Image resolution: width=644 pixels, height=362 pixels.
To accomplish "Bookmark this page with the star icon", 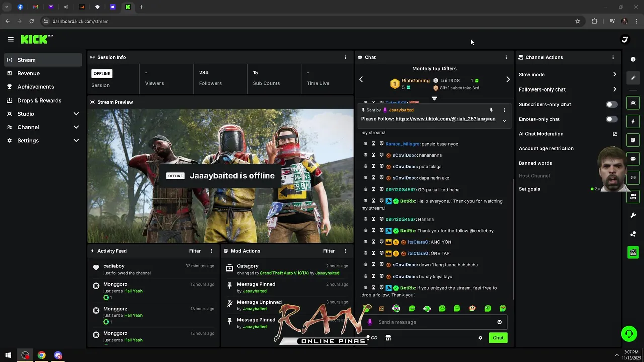I will click(578, 21).
